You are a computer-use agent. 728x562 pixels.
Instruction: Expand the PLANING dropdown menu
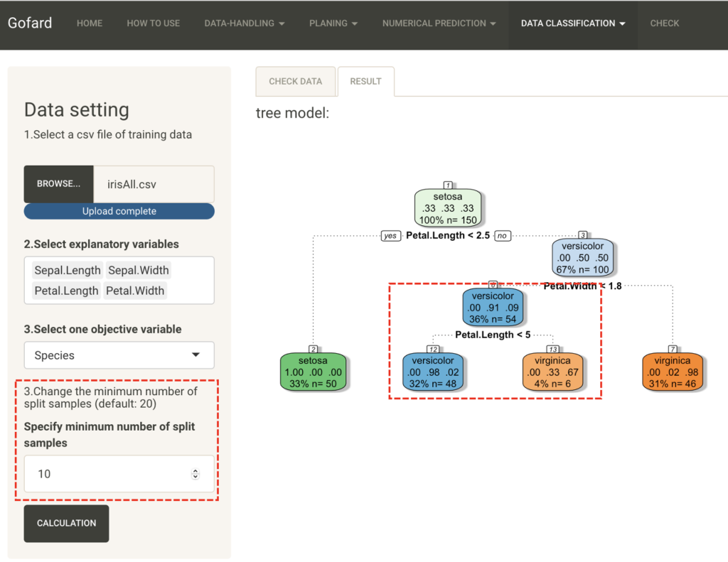333,23
